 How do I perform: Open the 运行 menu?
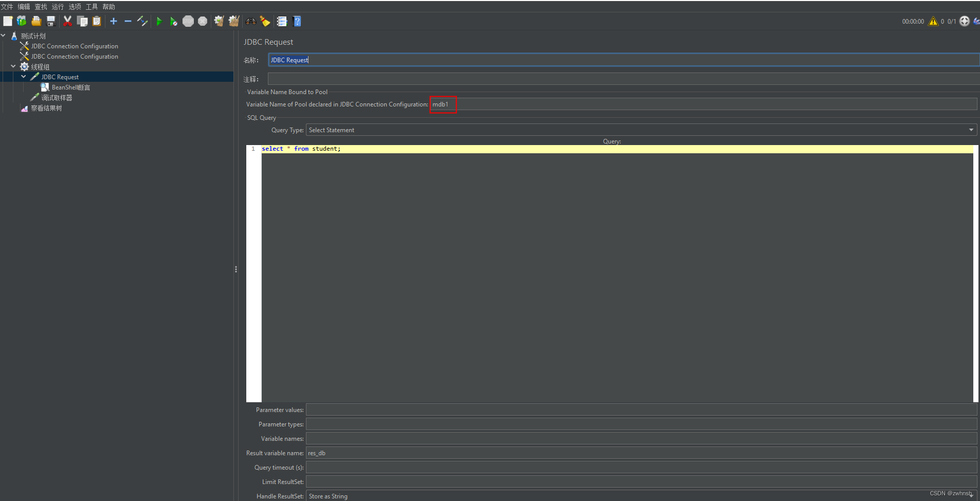(x=58, y=7)
